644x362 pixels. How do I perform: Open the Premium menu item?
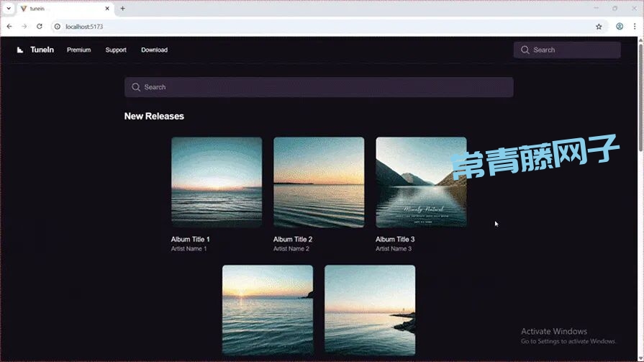pos(78,50)
